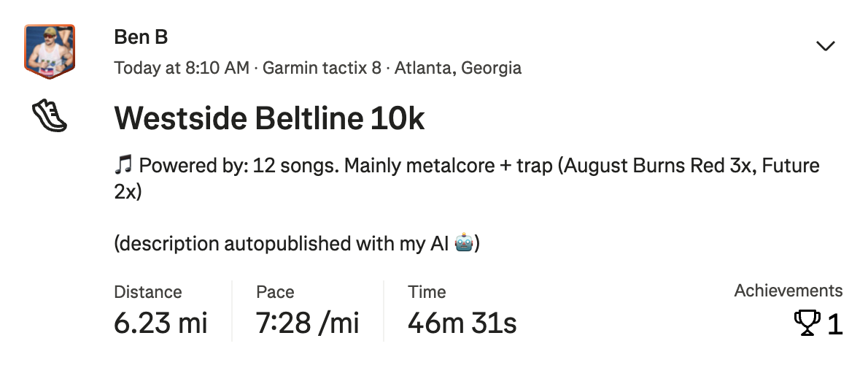The width and height of the screenshot is (868, 368).
Task: Open Ben B's profile picture
Action: [50, 50]
